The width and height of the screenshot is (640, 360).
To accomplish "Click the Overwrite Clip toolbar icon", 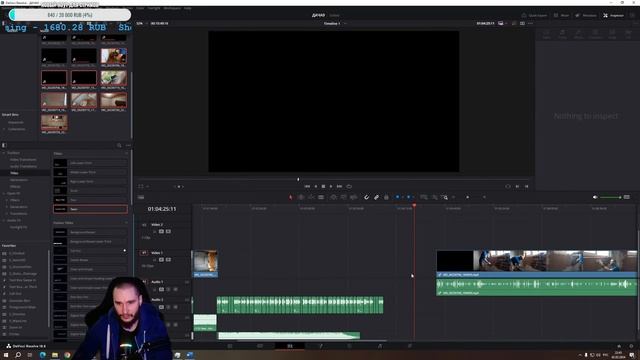I will pos(344,198).
